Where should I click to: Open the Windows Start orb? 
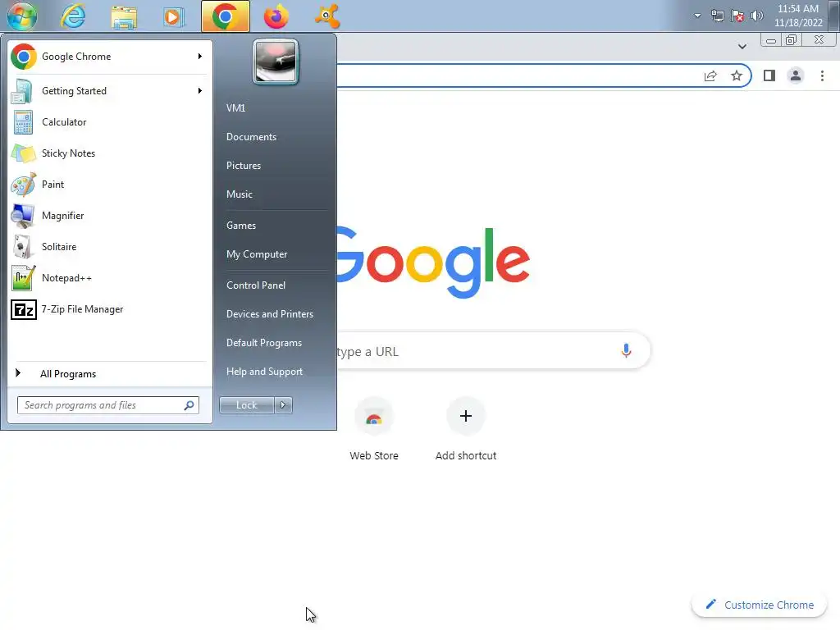[x=22, y=16]
